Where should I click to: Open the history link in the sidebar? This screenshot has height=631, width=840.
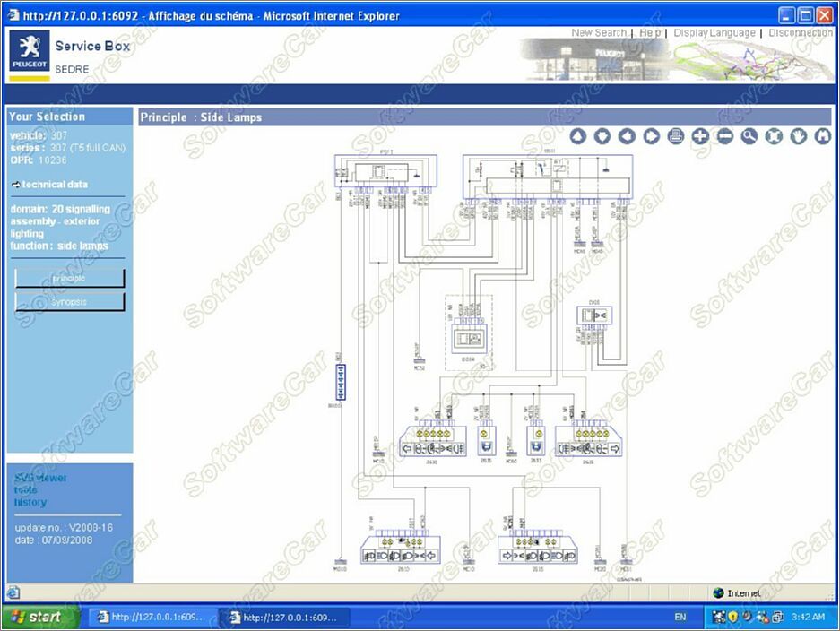tap(30, 503)
